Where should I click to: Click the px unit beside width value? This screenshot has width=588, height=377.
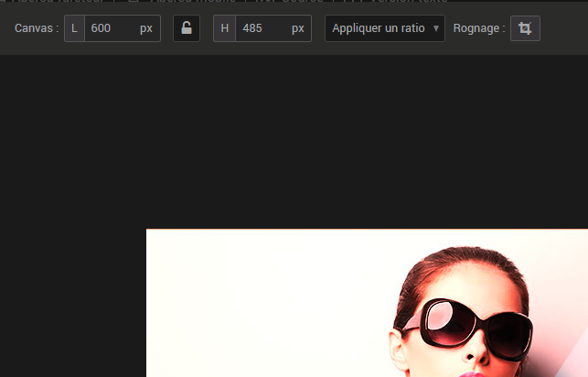click(x=146, y=28)
